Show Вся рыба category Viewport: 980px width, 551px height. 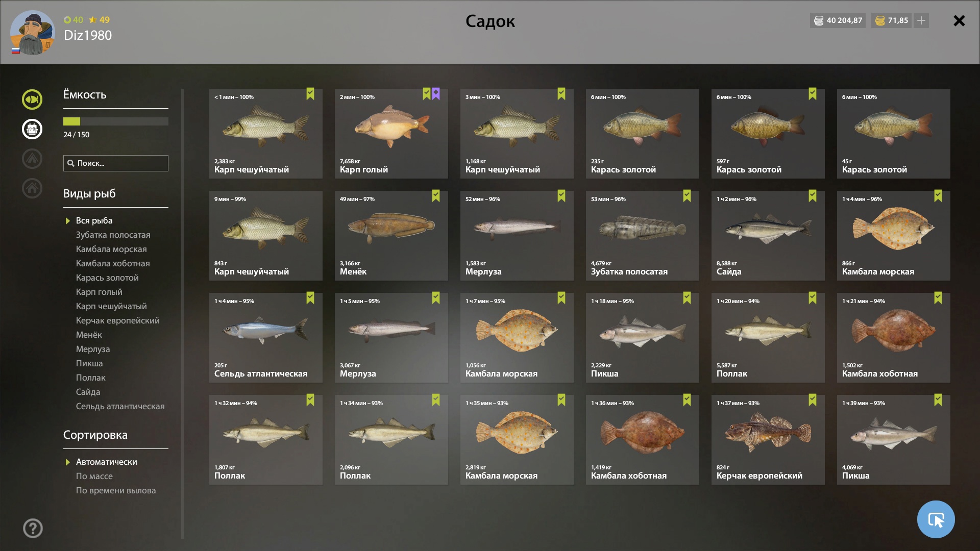point(94,220)
